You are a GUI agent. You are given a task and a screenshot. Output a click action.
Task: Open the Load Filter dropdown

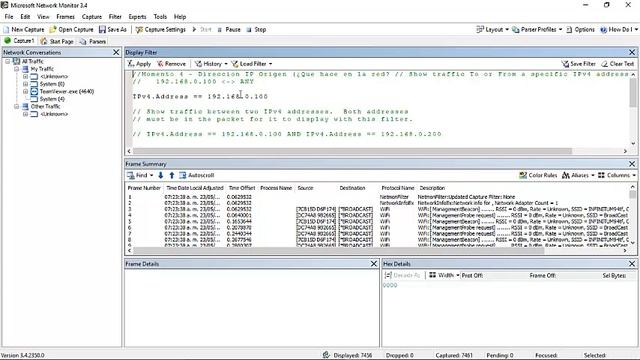coord(251,64)
